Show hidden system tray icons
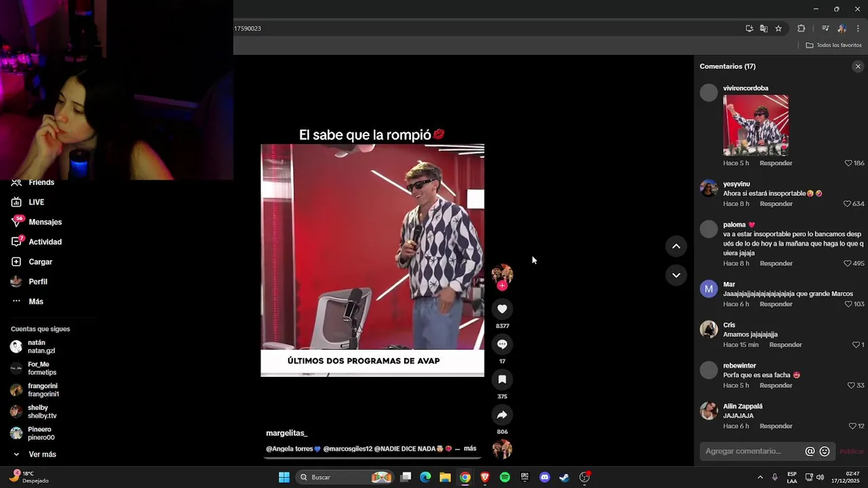This screenshot has width=868, height=488. tap(759, 477)
